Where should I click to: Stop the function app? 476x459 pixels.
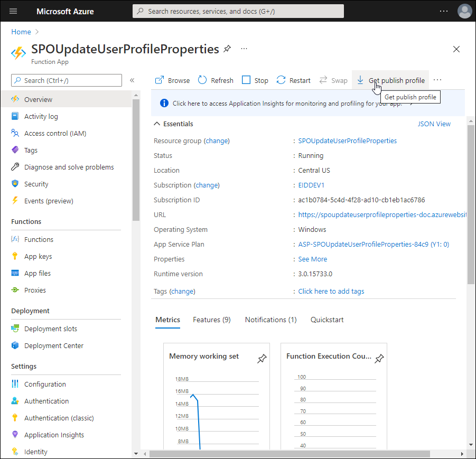pos(255,80)
